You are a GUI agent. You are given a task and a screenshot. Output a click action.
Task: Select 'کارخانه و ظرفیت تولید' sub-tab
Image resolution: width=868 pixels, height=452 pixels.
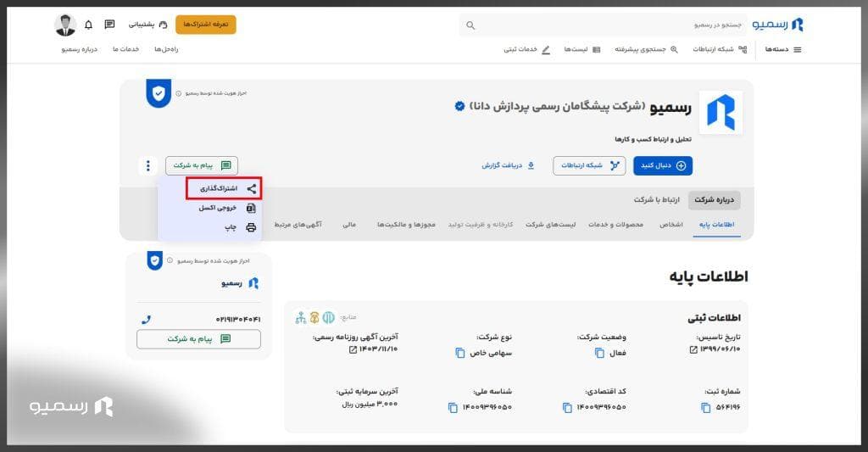(x=481, y=225)
